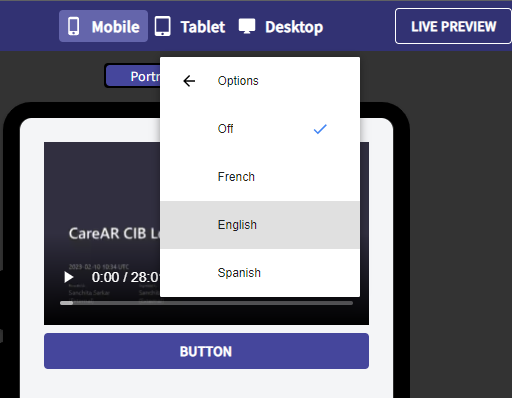Click the 0:00 video time display
Viewport: 512px width, 398px height.
coord(126,277)
